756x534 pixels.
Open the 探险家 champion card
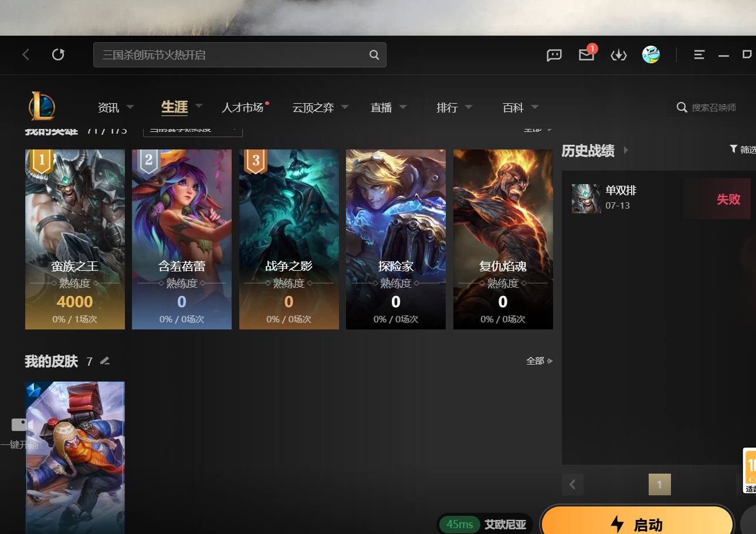396,239
